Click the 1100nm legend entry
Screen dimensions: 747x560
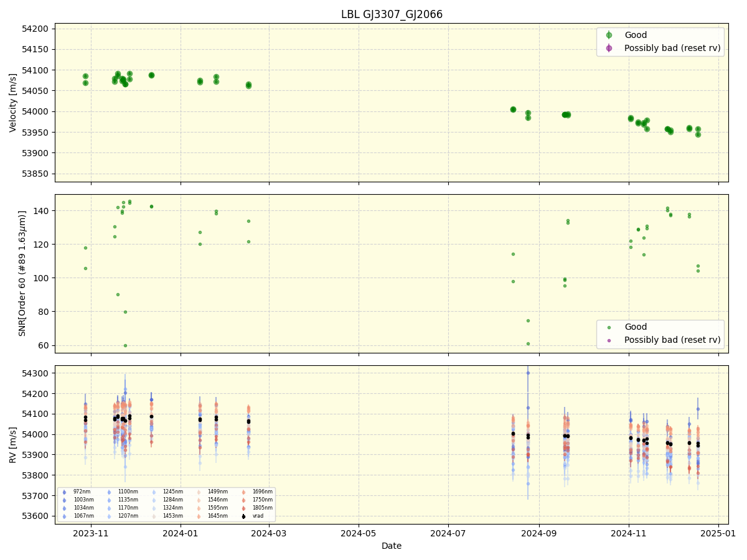pyautogui.click(x=128, y=492)
